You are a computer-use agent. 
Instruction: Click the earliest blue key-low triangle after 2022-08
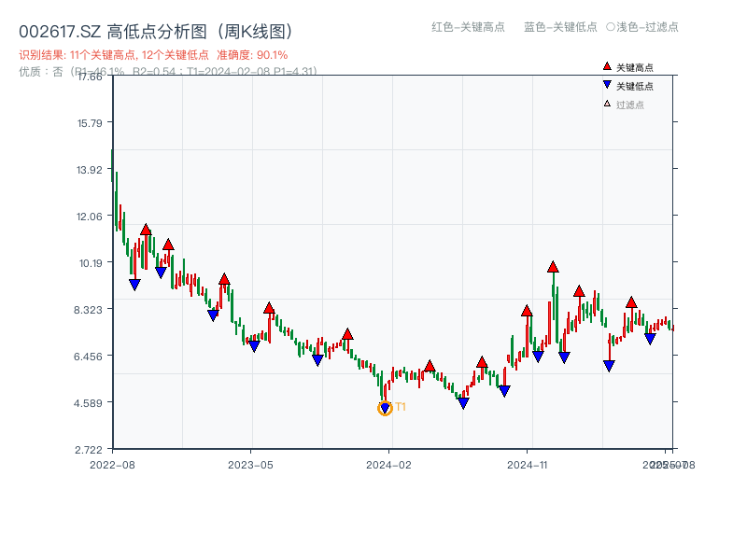click(134, 285)
